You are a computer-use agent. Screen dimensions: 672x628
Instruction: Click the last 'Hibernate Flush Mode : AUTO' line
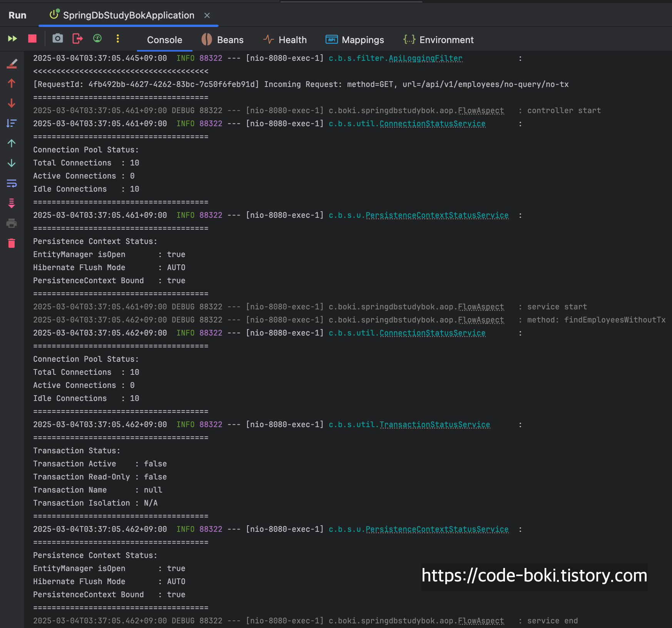tap(109, 581)
